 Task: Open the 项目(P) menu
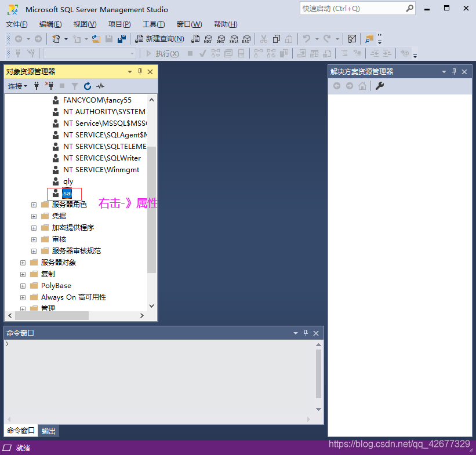pyautogui.click(x=119, y=24)
